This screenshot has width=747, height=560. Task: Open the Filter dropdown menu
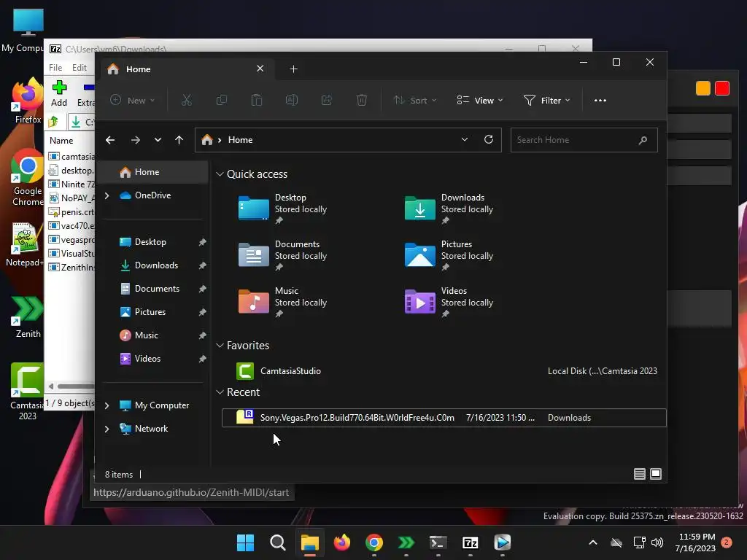547,101
